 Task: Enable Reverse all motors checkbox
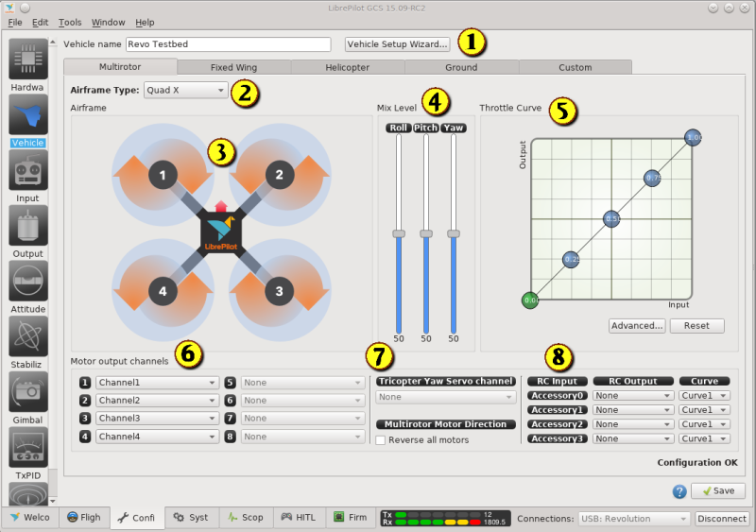pyautogui.click(x=381, y=440)
